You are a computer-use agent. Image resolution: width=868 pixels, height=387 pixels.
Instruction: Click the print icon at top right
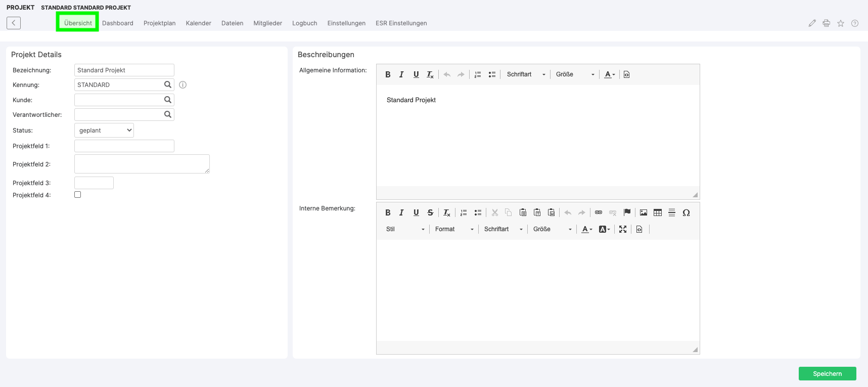(x=826, y=23)
